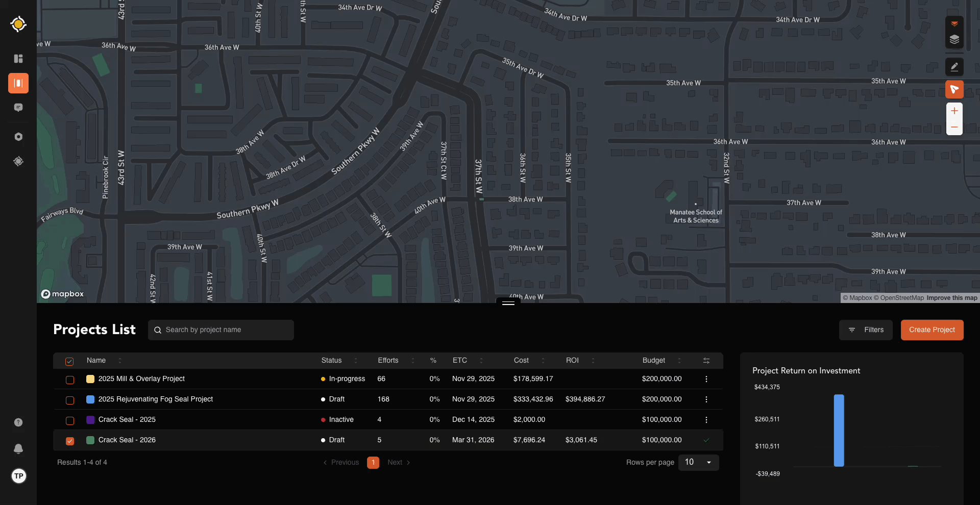Click the blue color swatch of Fog Seal project
Viewport: 980px width, 505px height.
[x=90, y=399]
